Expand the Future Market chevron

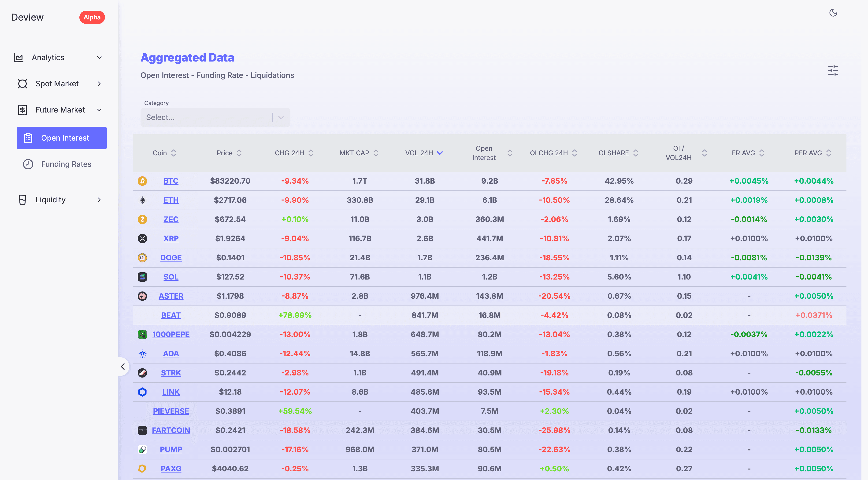click(99, 110)
